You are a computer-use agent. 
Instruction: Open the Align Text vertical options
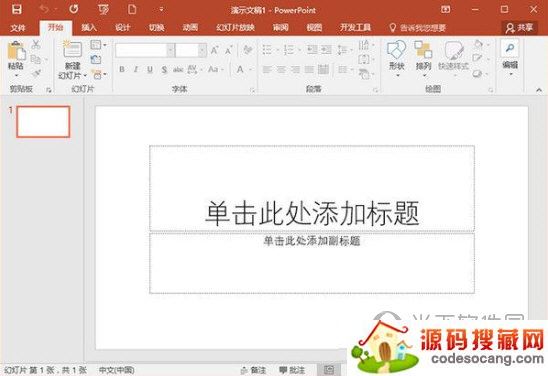click(366, 59)
